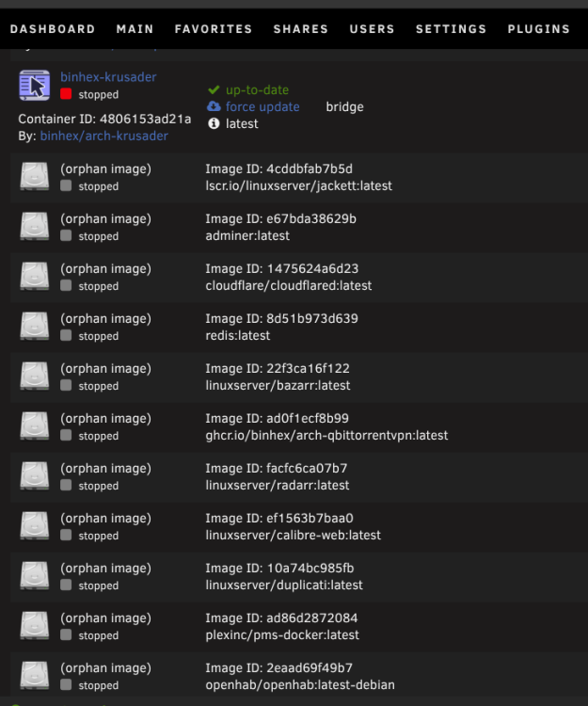
Task: Click the pms-docker orphan image disk icon
Action: tap(34, 626)
